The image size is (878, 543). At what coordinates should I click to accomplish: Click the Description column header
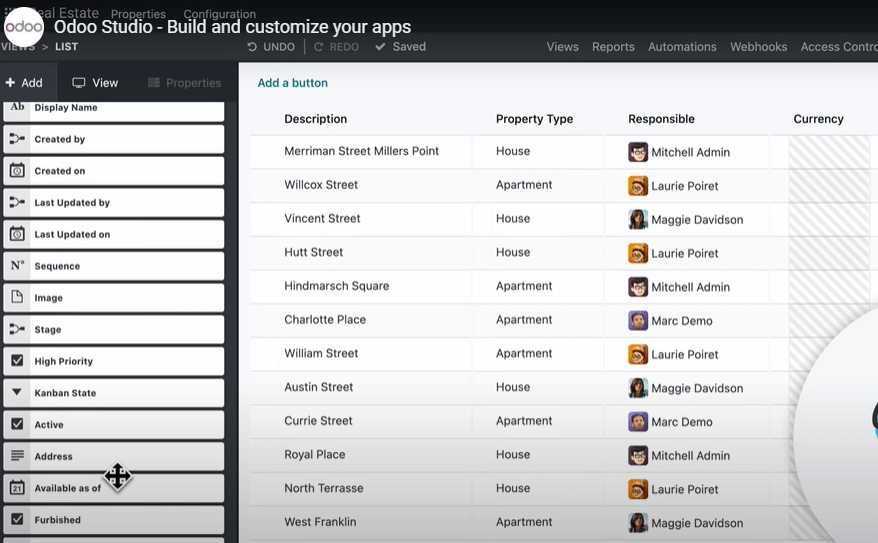click(x=315, y=119)
